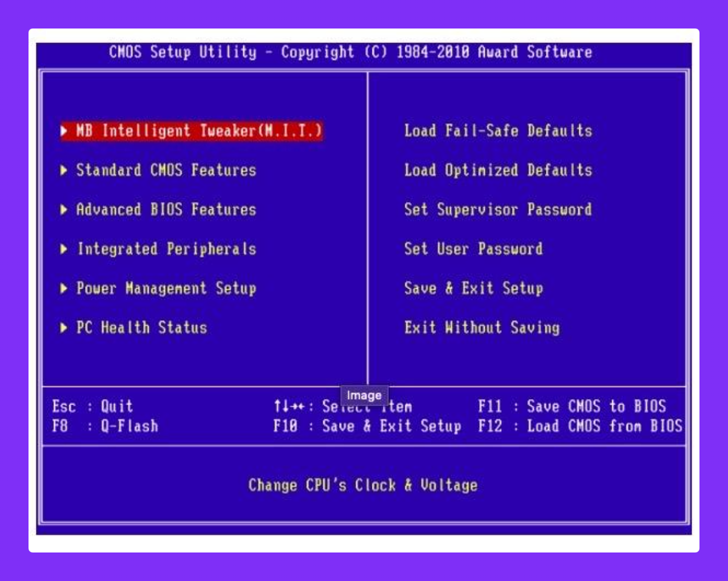
Task: Click the F8 : Q-Flash hint
Action: [105, 426]
